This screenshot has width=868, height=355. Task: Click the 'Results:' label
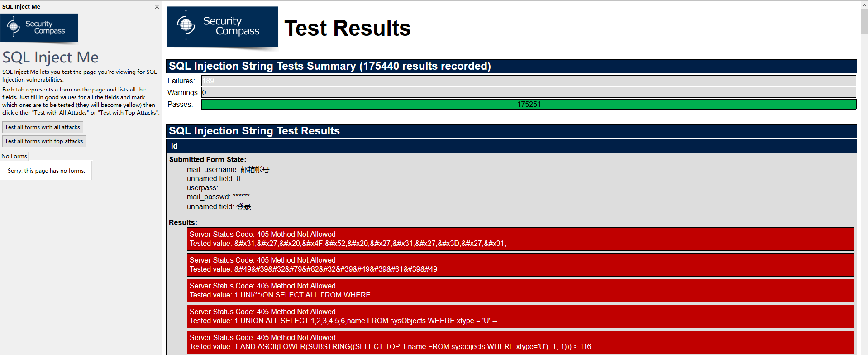tap(183, 222)
